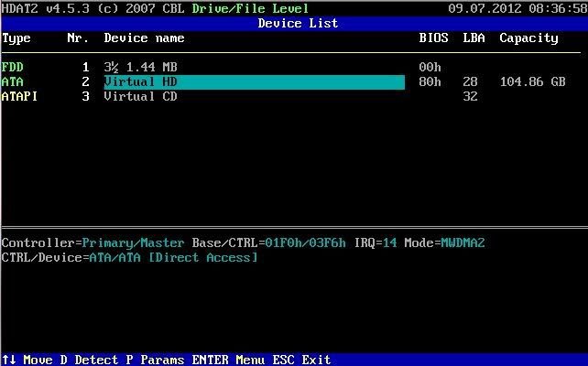
Task: Click the LBA column header
Action: tap(474, 38)
